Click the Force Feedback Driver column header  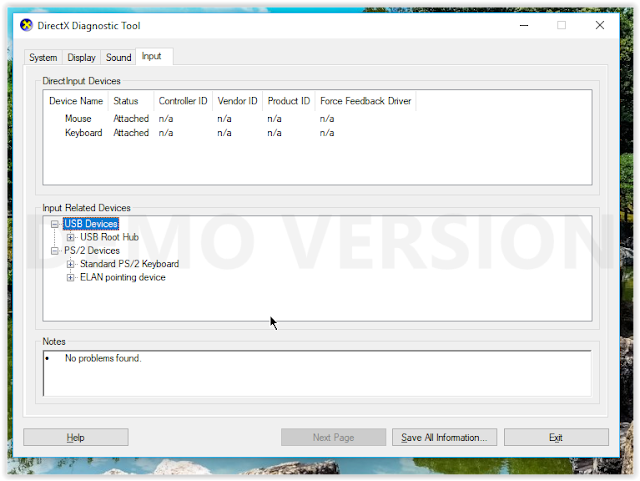pyautogui.click(x=366, y=101)
